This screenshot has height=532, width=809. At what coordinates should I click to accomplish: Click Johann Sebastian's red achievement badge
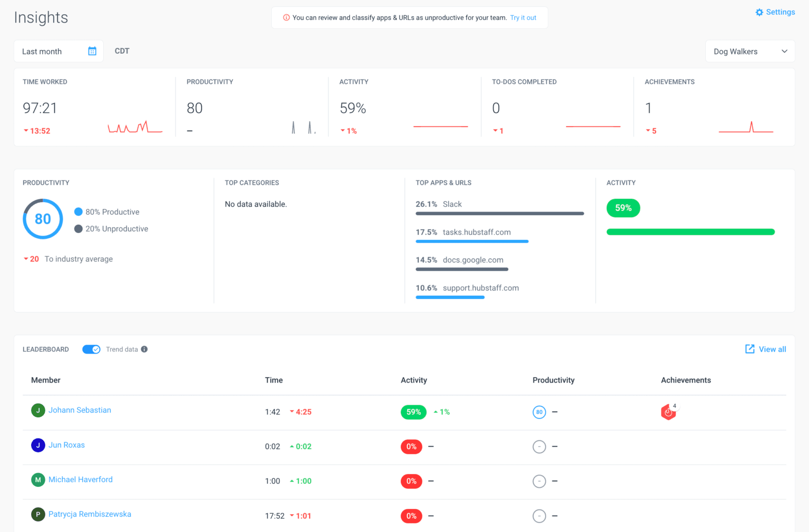tap(668, 412)
